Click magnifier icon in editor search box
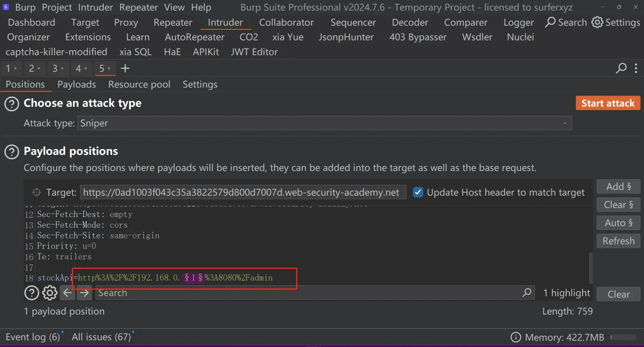Viewport: 644px width, 347px height. [527, 293]
